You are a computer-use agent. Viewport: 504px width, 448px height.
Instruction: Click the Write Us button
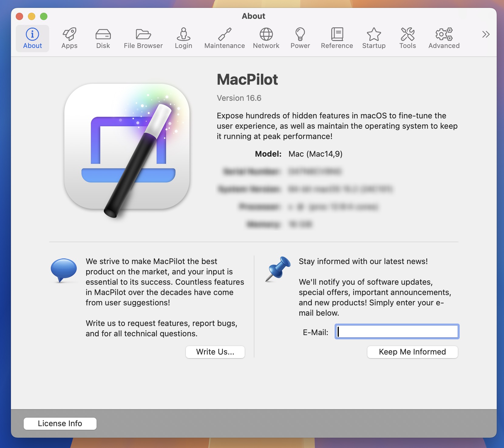click(215, 352)
